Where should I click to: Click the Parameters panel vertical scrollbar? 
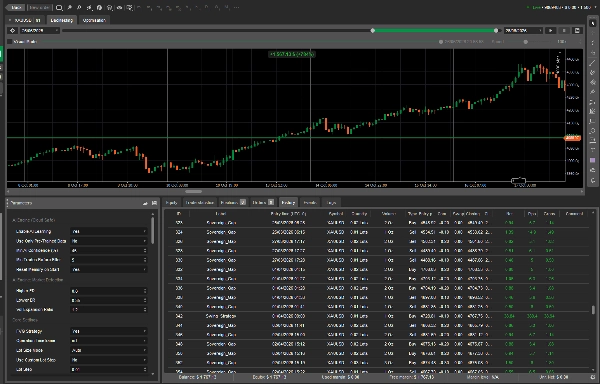pos(152,230)
